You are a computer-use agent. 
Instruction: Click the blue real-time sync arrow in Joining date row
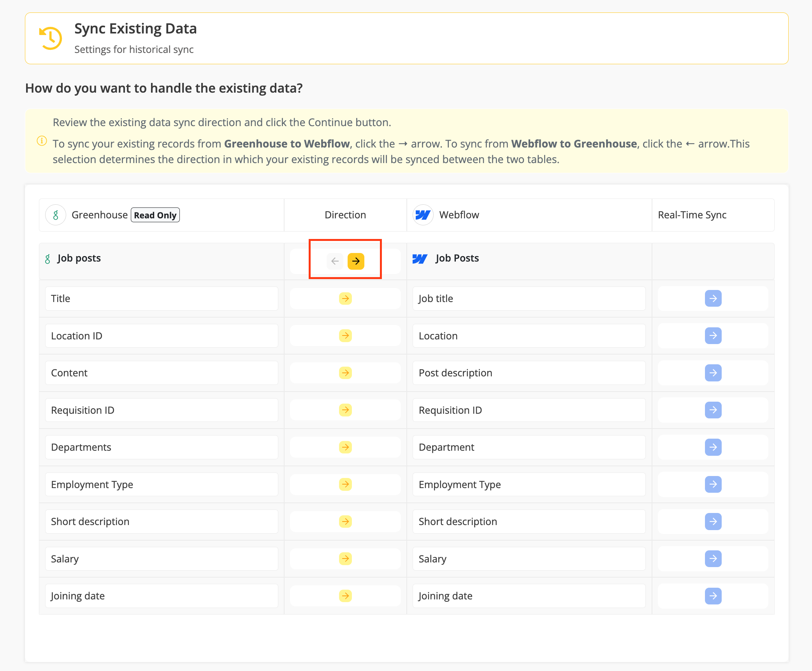pos(713,596)
